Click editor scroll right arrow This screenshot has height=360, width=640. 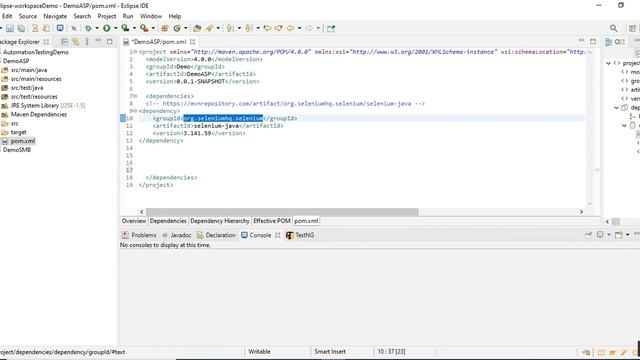581,212
